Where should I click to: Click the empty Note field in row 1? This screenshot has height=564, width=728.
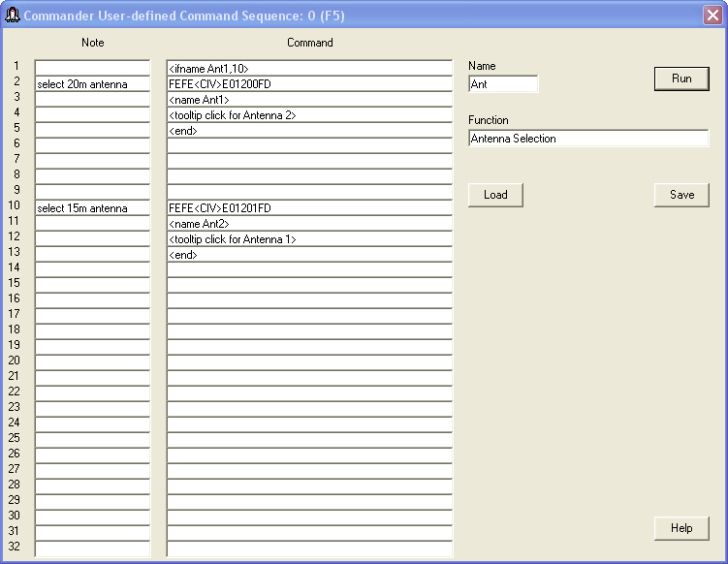pyautogui.click(x=92, y=68)
